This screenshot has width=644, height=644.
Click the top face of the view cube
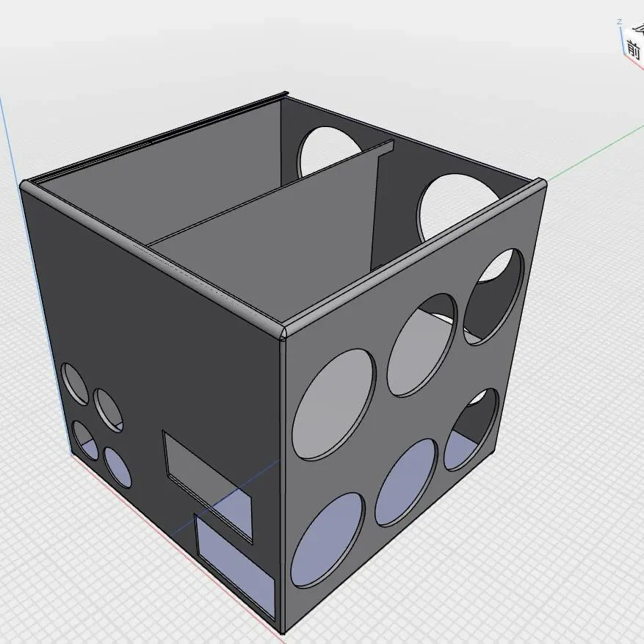(x=638, y=29)
